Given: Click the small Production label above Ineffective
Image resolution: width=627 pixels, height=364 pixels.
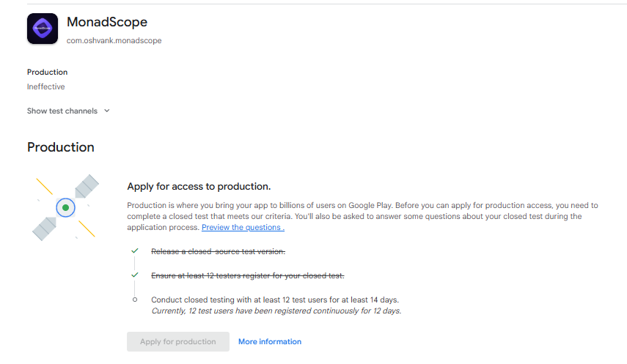Looking at the screenshot, I should (47, 73).
